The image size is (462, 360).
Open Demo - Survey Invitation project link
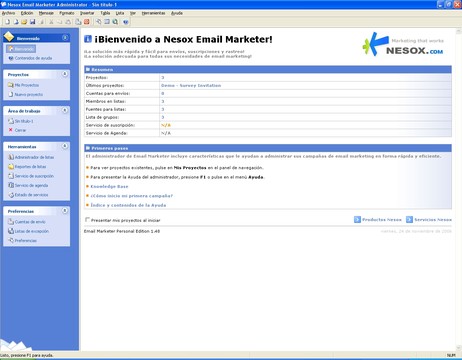[191, 85]
